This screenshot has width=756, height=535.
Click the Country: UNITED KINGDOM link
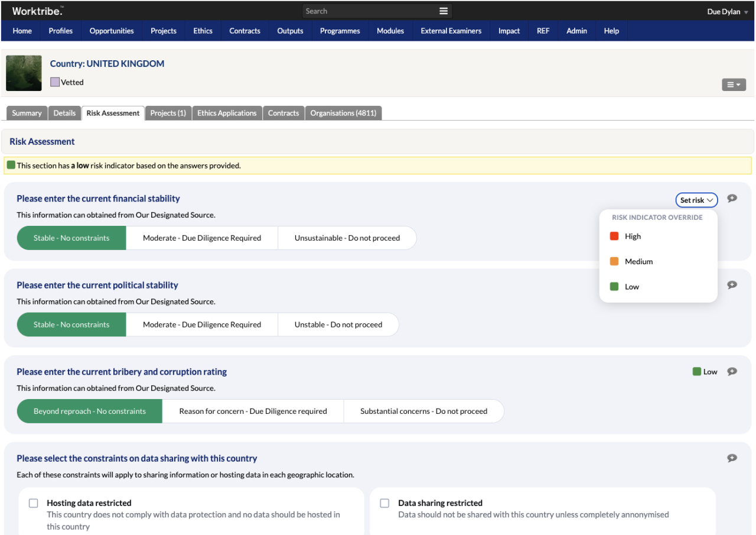point(107,63)
